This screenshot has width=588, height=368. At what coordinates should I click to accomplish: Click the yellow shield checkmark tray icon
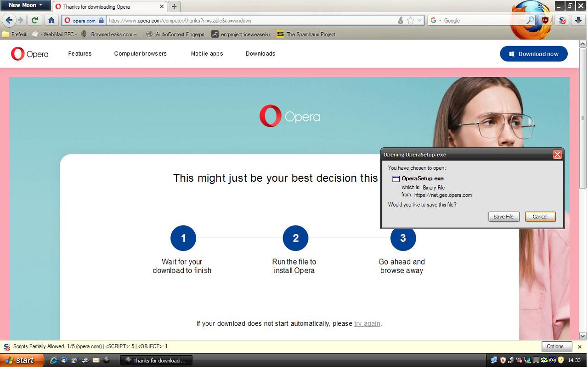(561, 361)
